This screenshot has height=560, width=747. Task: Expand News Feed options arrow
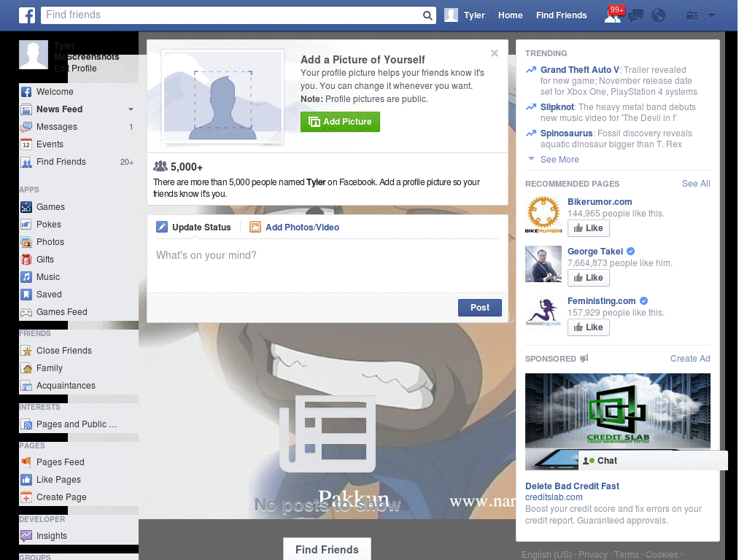click(131, 109)
